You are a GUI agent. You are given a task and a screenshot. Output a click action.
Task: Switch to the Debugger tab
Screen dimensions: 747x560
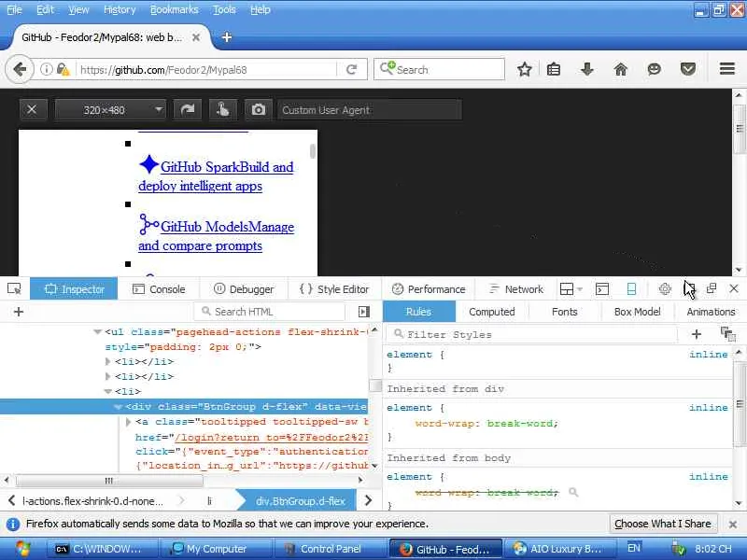(244, 289)
